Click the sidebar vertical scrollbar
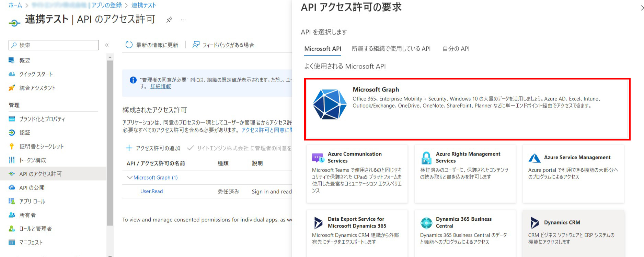Image resolution: width=644 pixels, height=257 pixels. pos(110,143)
